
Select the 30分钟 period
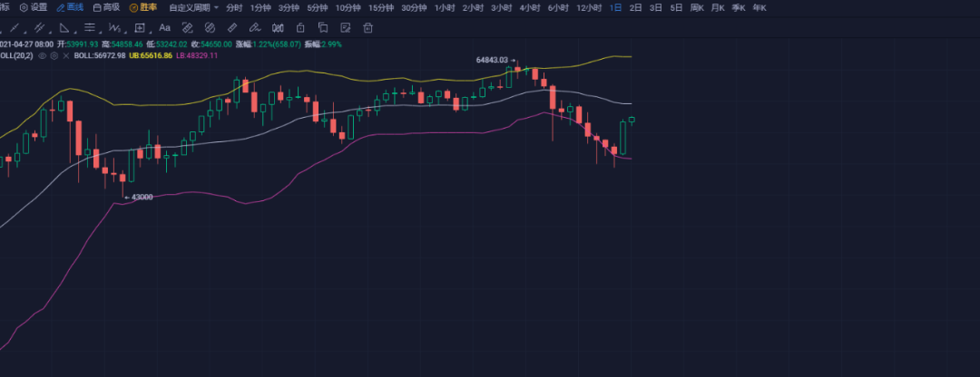tap(414, 7)
